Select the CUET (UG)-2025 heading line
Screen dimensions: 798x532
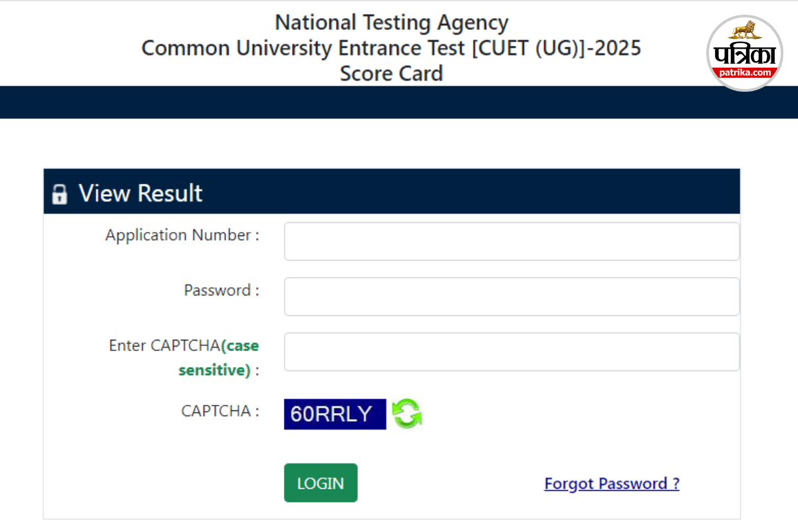pyautogui.click(x=392, y=48)
